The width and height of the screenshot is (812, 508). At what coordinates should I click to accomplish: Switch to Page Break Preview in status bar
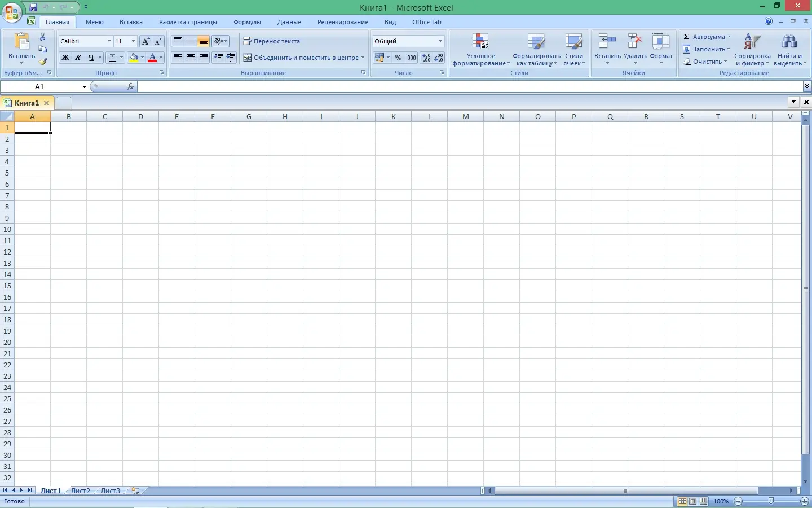click(x=703, y=501)
